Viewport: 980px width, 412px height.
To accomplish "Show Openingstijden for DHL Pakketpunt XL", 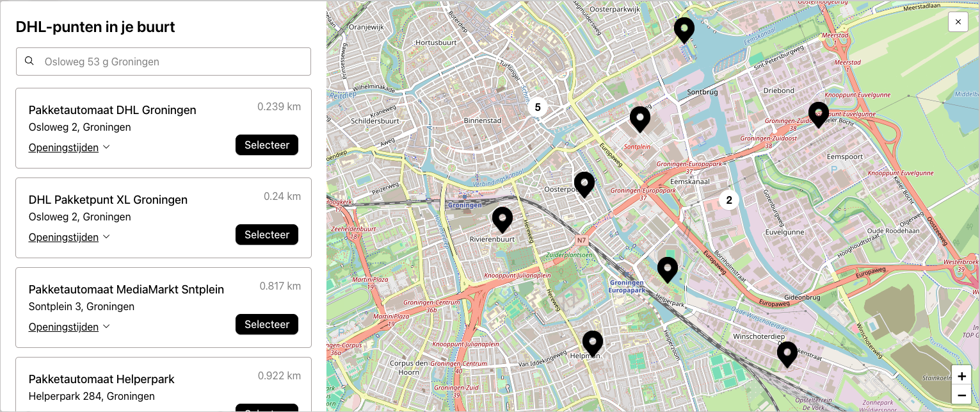I will pos(69,237).
